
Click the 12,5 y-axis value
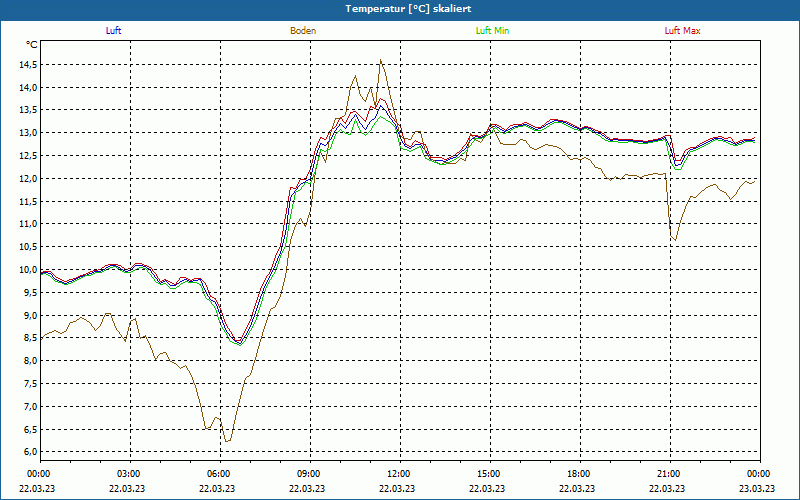click(29, 156)
